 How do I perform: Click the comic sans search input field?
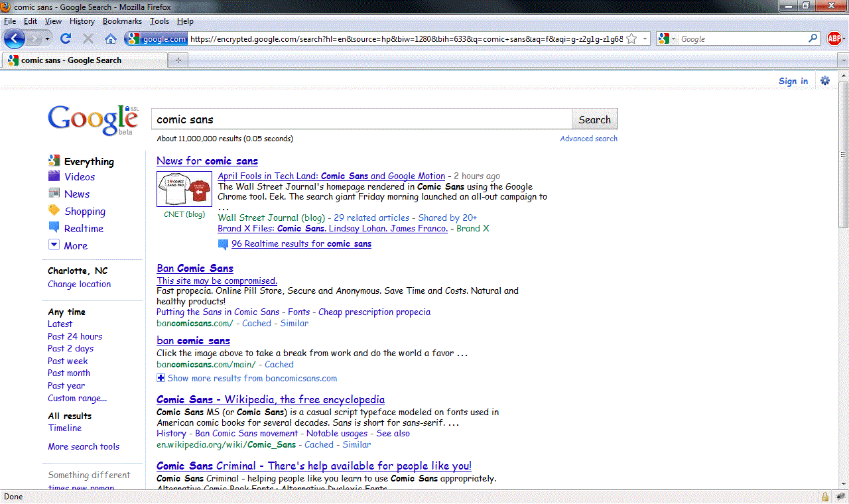tap(361, 119)
